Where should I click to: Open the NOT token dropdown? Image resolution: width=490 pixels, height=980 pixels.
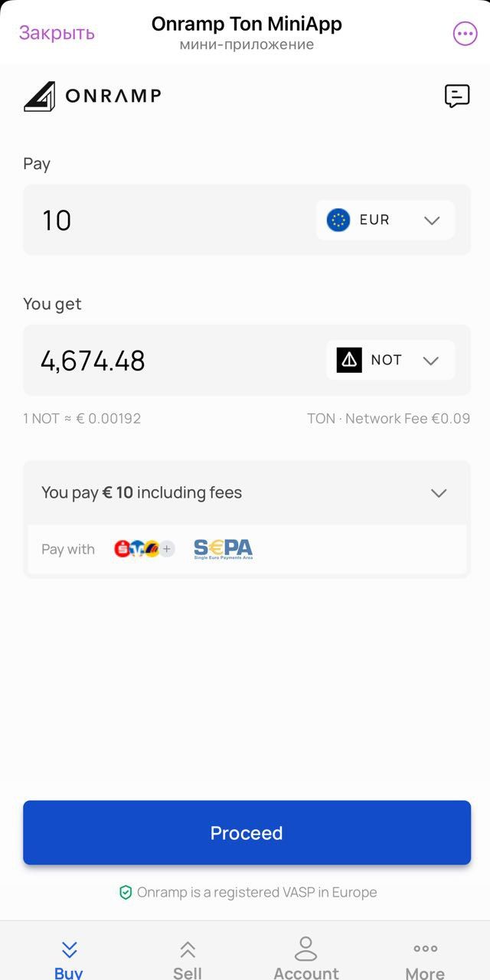click(431, 360)
